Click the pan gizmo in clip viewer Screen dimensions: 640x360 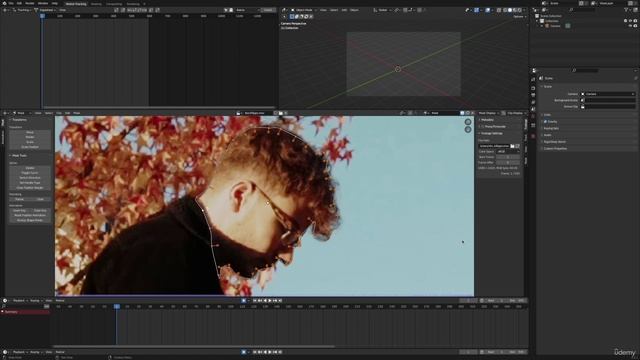[x=468, y=129]
